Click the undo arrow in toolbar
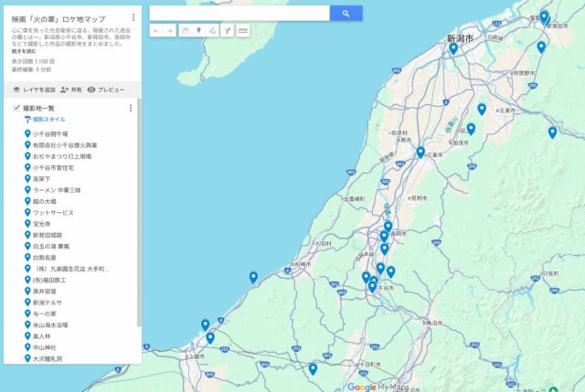This screenshot has width=585, height=392. 155,31
